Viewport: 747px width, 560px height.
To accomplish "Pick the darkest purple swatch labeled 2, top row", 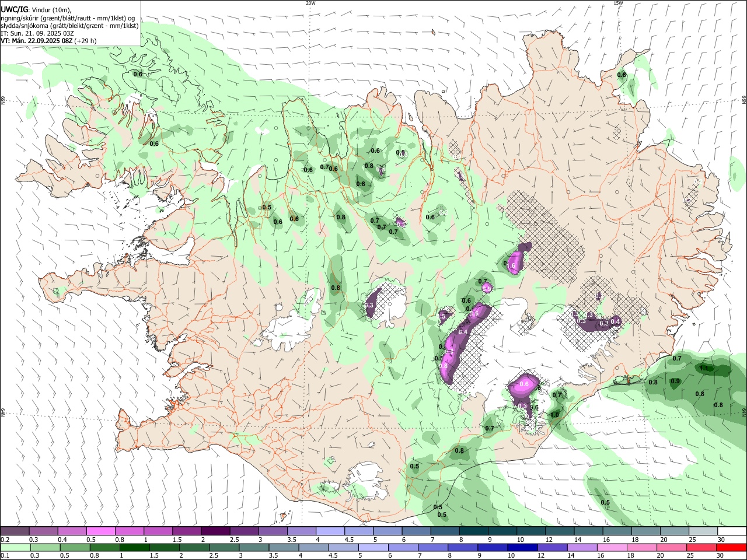I will [215, 531].
